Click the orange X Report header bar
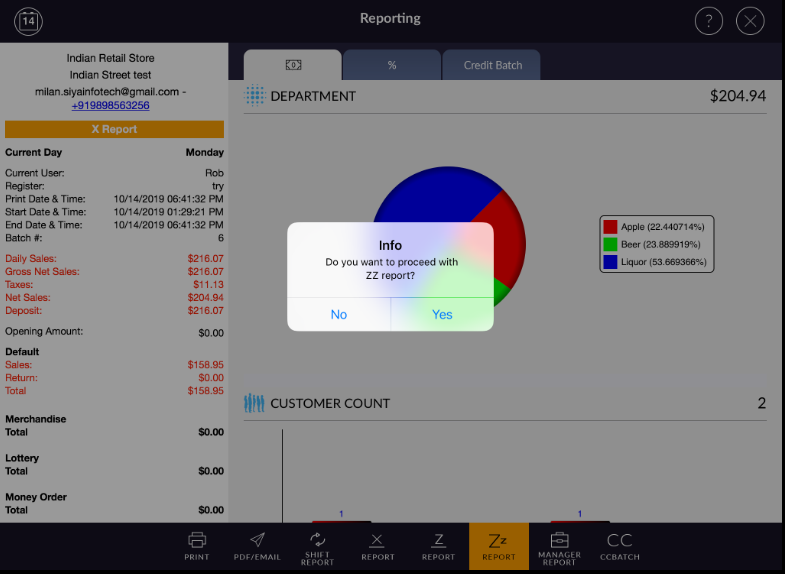785x574 pixels. [x=114, y=129]
